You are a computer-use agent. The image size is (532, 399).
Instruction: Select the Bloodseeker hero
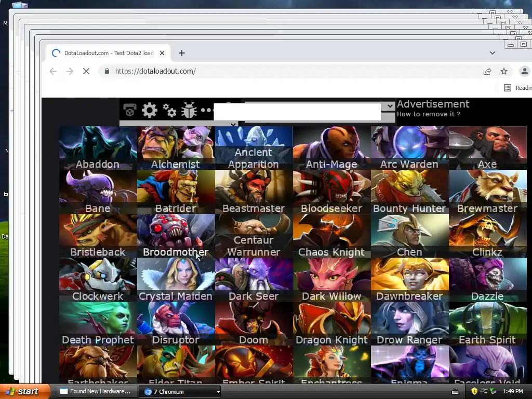pyautogui.click(x=331, y=192)
